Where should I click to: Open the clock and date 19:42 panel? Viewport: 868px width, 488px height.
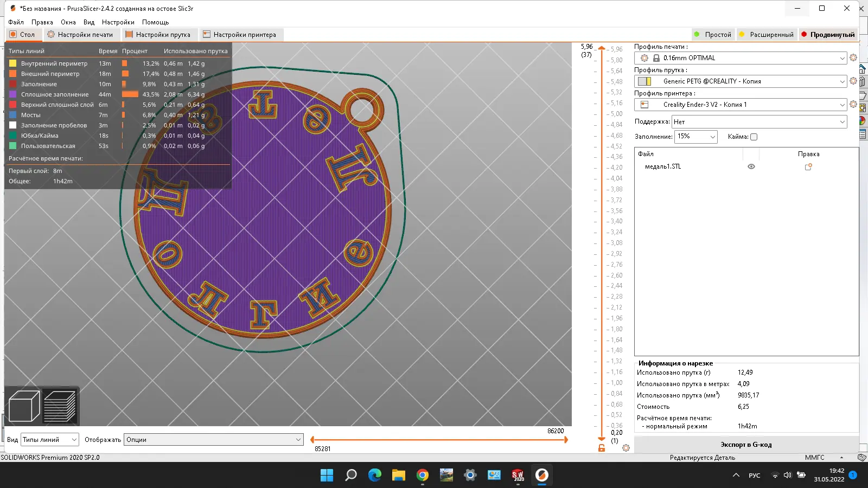coord(829,475)
